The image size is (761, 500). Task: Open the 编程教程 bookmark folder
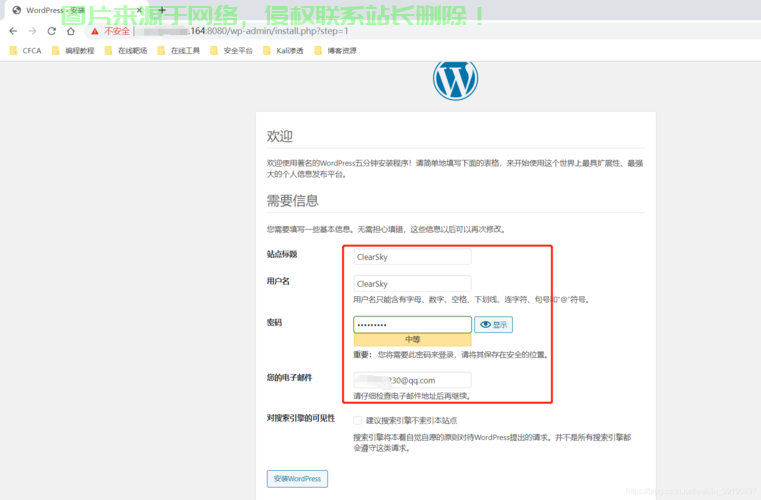73,50
